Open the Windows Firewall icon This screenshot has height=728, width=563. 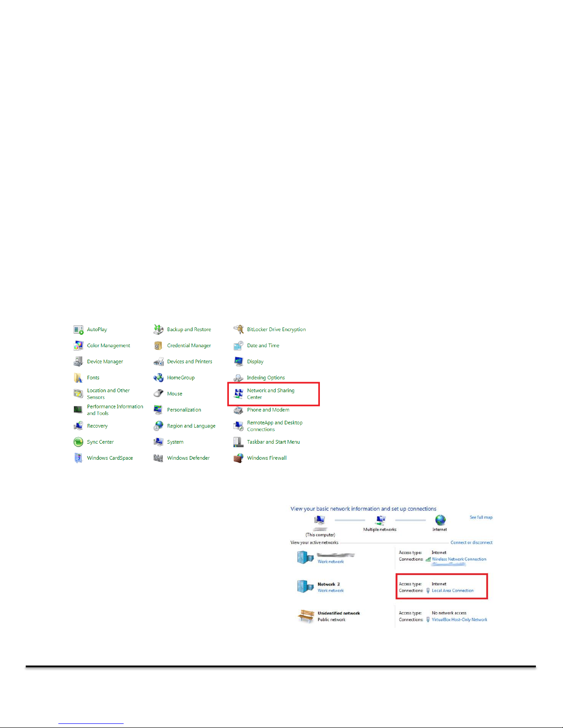239,458
